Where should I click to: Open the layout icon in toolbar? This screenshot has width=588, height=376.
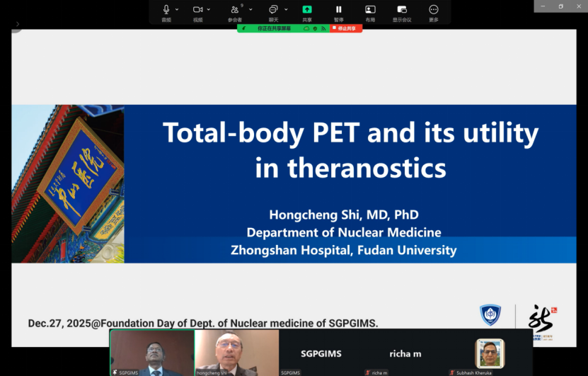[370, 9]
